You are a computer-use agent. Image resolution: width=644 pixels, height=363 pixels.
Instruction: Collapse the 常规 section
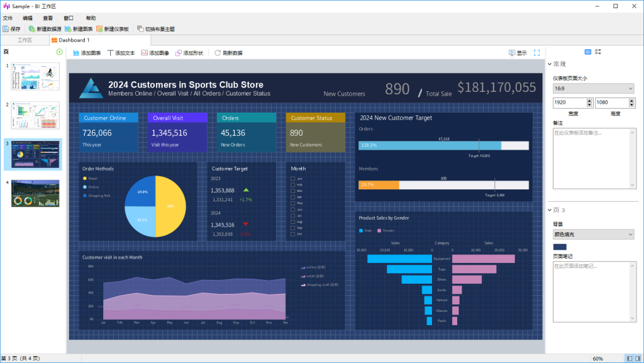click(550, 64)
